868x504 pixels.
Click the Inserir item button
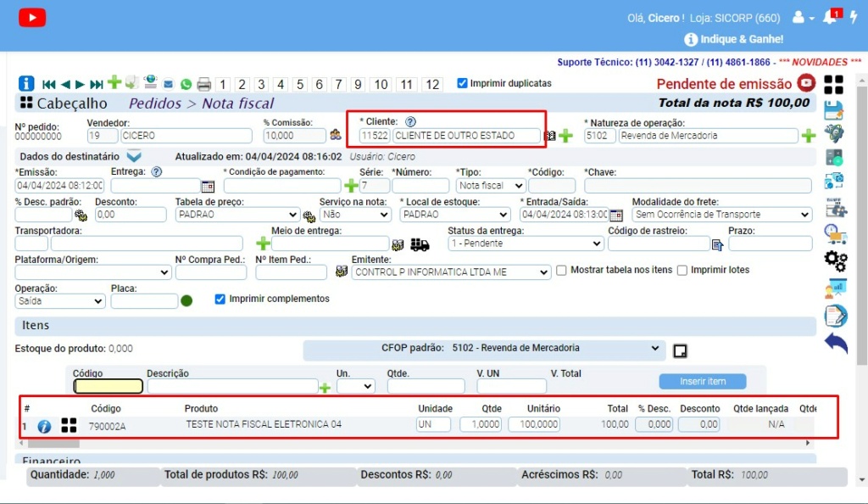(x=702, y=382)
